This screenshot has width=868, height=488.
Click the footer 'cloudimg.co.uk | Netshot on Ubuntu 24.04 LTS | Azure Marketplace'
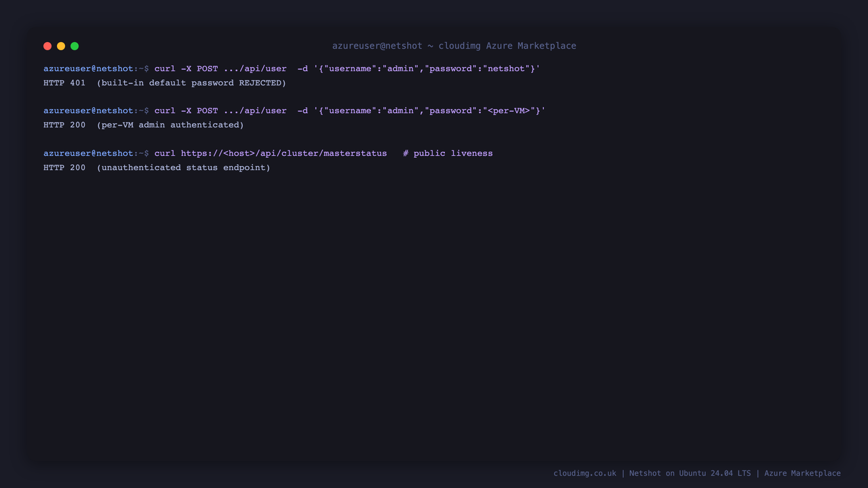(697, 473)
